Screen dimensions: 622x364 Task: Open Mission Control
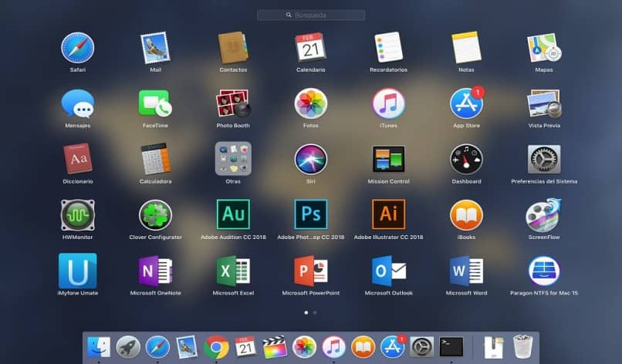tap(388, 160)
